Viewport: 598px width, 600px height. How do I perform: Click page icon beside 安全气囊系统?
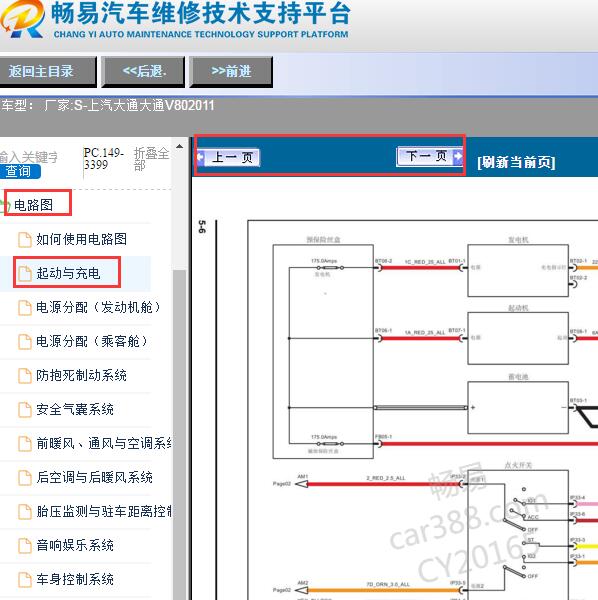(x=25, y=409)
